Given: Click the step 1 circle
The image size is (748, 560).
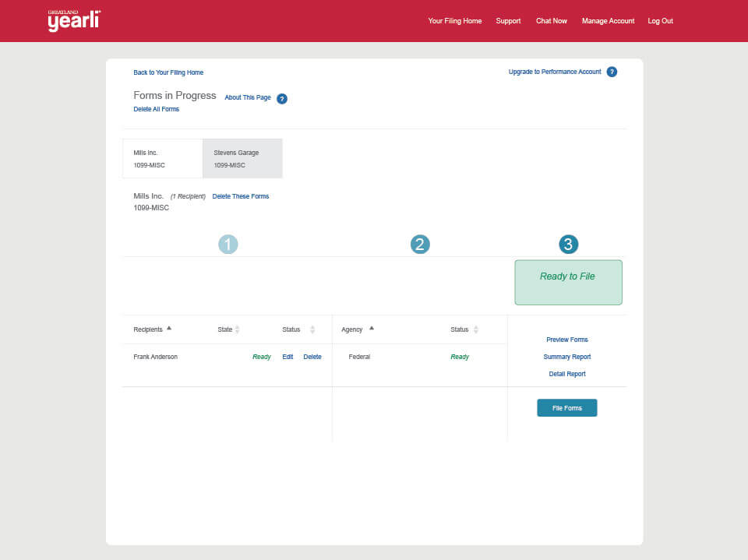Looking at the screenshot, I should (x=228, y=245).
